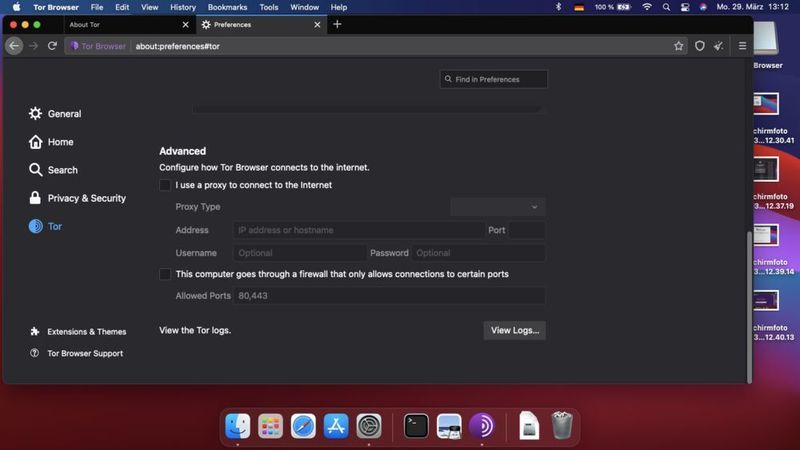Click the forward navigation arrow
The height and width of the screenshot is (450, 800).
click(33, 46)
